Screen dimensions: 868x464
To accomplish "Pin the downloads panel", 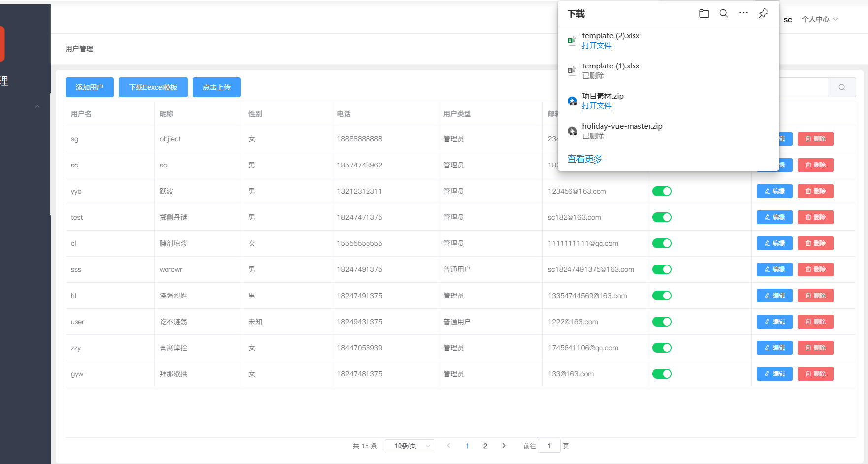I will [x=764, y=13].
